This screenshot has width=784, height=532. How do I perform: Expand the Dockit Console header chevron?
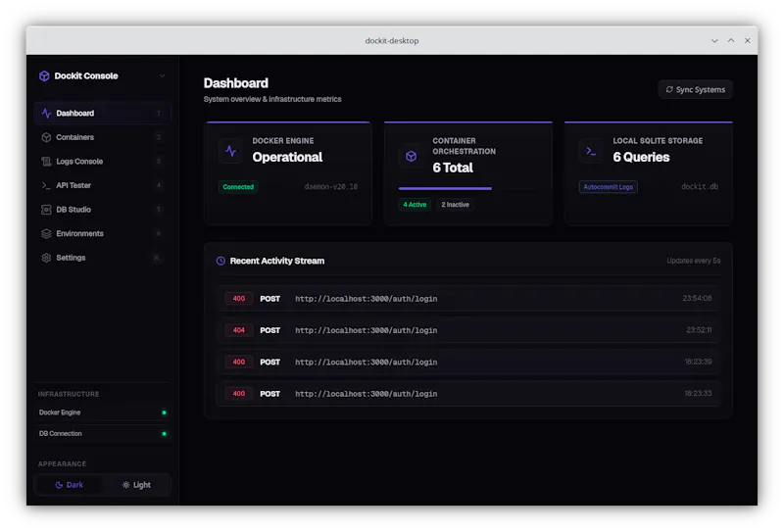162,76
